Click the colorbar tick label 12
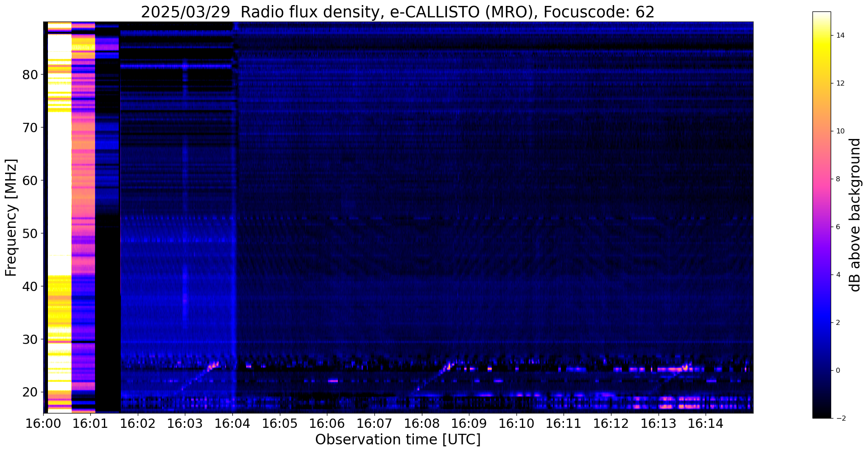The width and height of the screenshot is (868, 452). click(840, 83)
